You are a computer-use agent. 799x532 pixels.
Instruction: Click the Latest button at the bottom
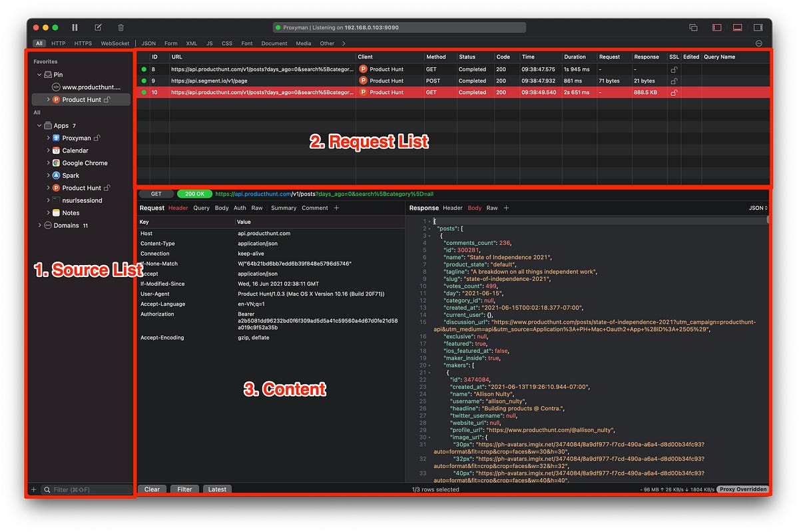coord(217,489)
